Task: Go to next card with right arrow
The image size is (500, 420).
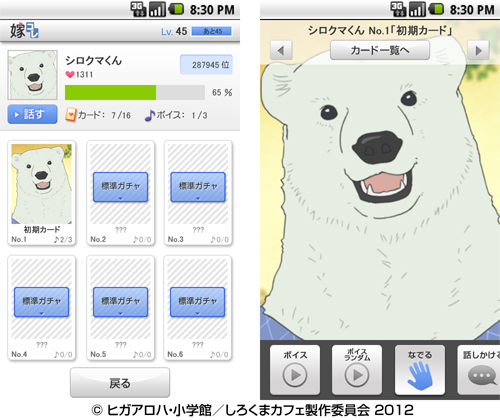Action: tap(478, 50)
